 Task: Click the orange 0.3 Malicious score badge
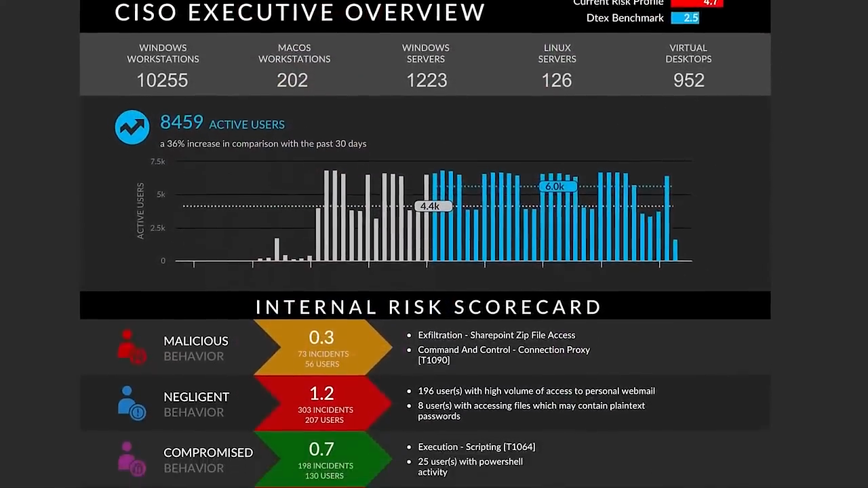pyautogui.click(x=321, y=347)
